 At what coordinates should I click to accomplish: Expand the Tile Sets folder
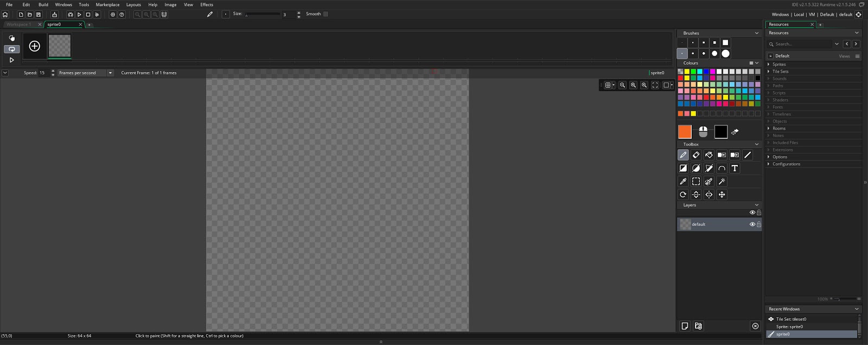click(769, 72)
